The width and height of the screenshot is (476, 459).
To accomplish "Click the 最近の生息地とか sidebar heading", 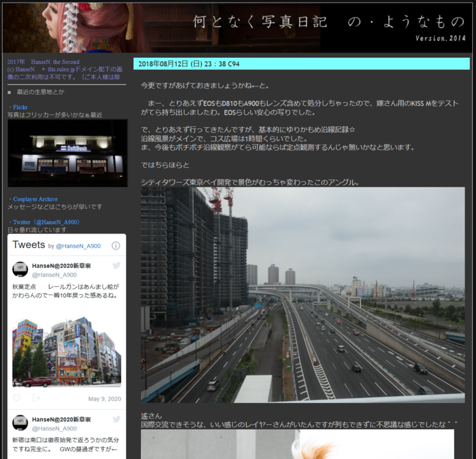I will click(41, 92).
